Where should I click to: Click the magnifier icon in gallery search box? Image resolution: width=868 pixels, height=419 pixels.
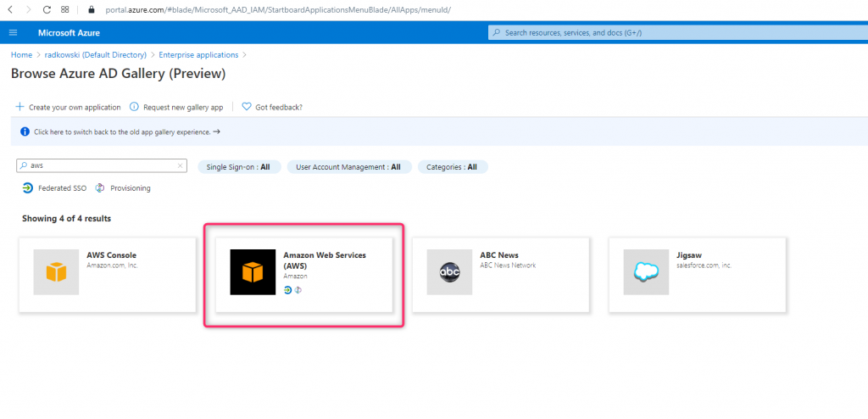pos(23,165)
